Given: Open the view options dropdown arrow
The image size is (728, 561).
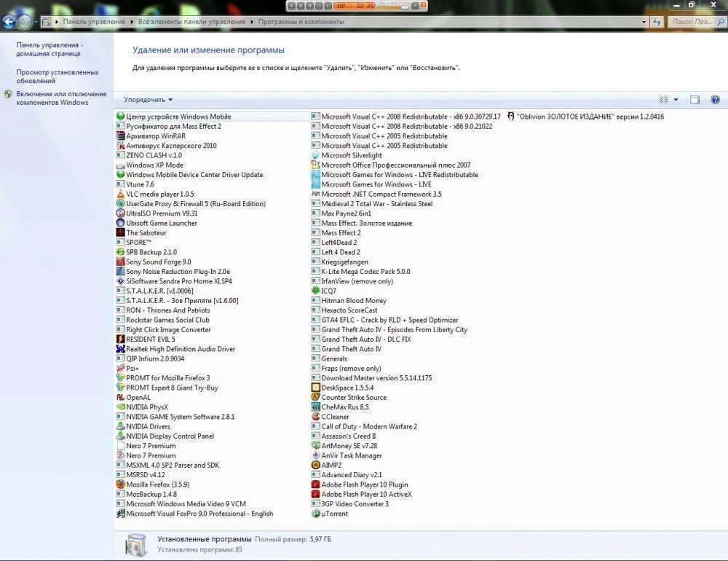Looking at the screenshot, I should (x=676, y=100).
